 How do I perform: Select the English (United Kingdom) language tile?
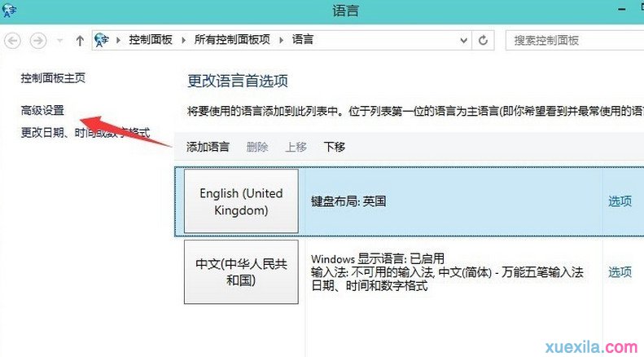click(241, 201)
